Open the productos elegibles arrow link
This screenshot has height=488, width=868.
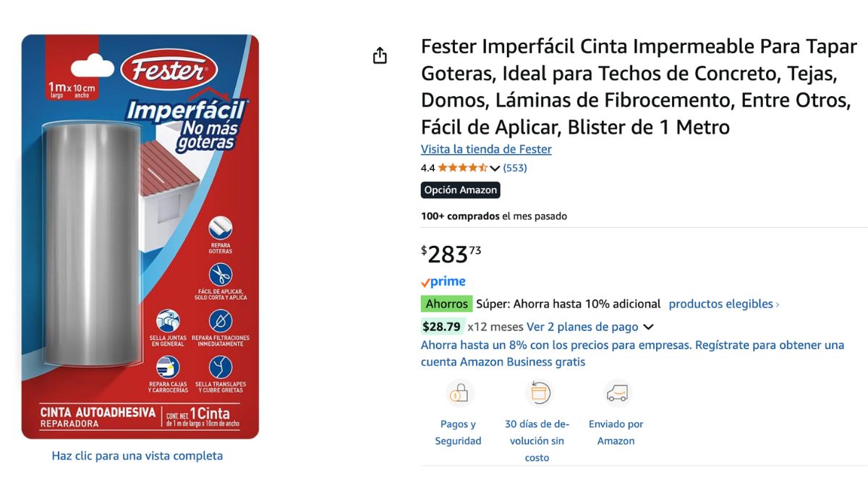[724, 304]
